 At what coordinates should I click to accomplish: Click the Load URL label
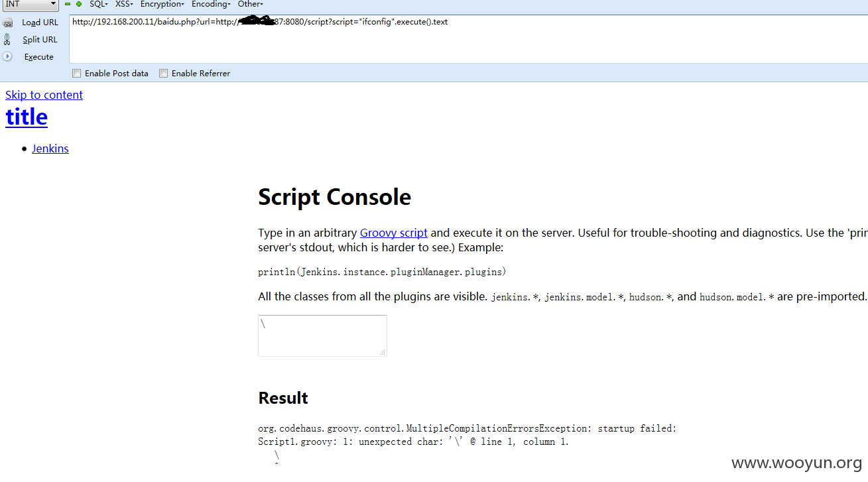click(x=40, y=23)
